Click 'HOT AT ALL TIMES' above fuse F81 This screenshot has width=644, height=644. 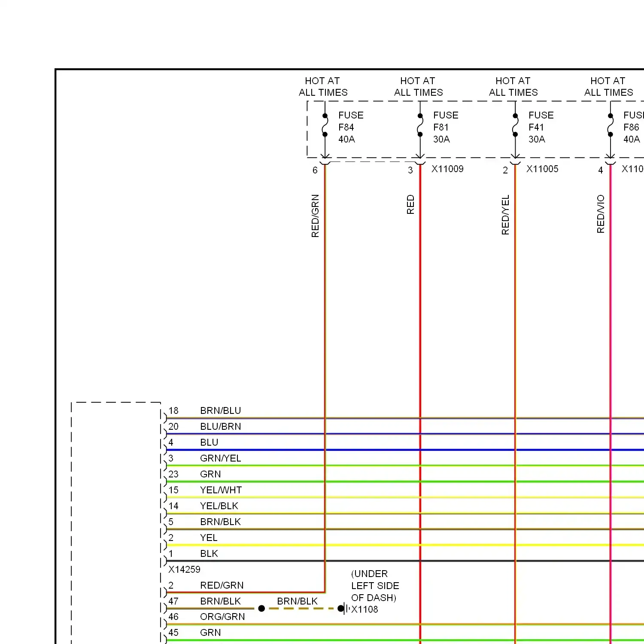point(419,87)
